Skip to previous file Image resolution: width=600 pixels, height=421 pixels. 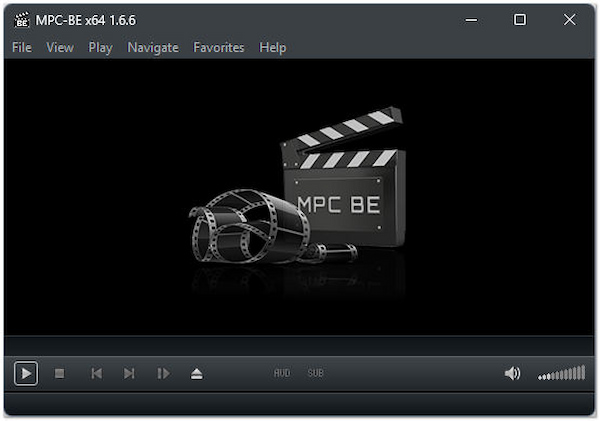(x=96, y=373)
